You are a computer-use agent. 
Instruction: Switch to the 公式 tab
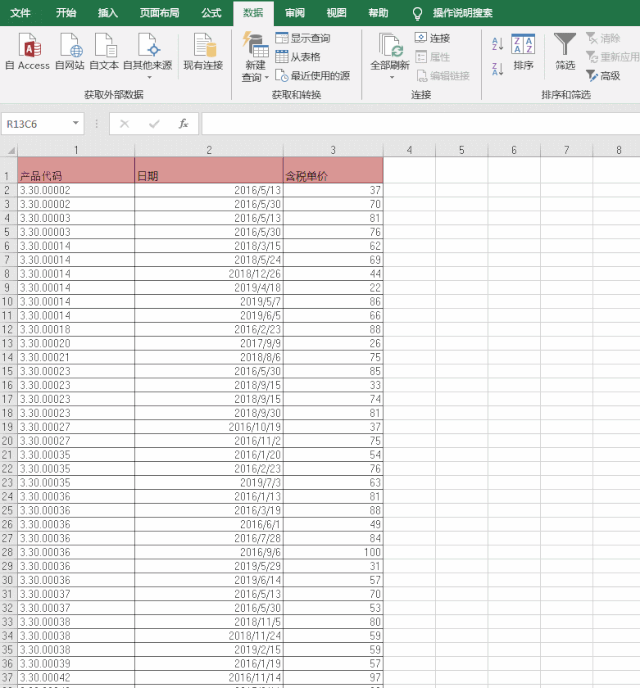coord(211,13)
